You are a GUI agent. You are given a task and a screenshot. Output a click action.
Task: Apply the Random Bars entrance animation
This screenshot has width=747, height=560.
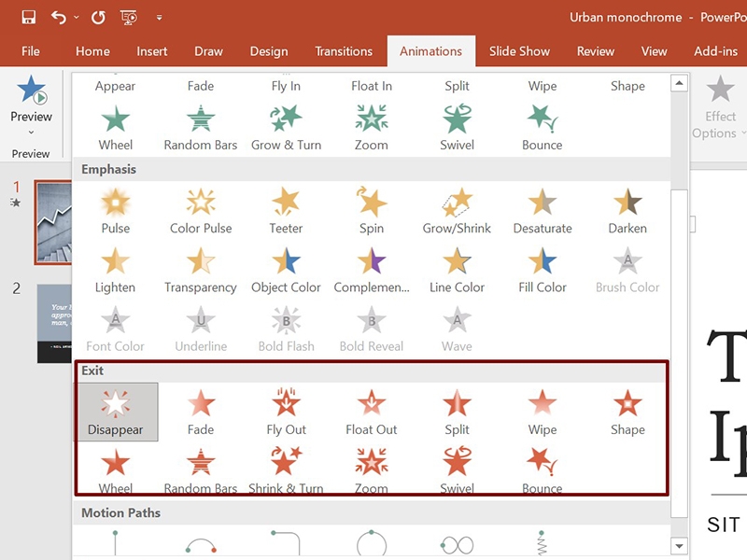pos(201,128)
